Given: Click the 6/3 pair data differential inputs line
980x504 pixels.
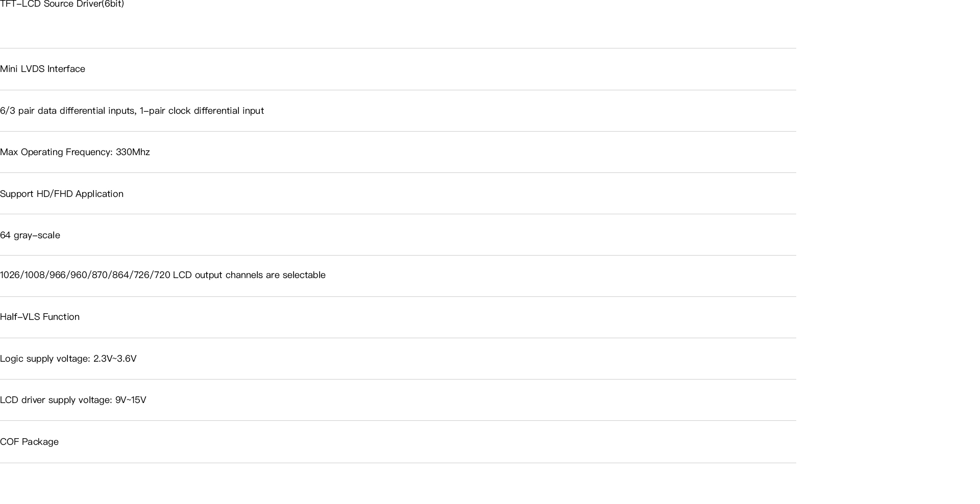Looking at the screenshot, I should [132, 111].
